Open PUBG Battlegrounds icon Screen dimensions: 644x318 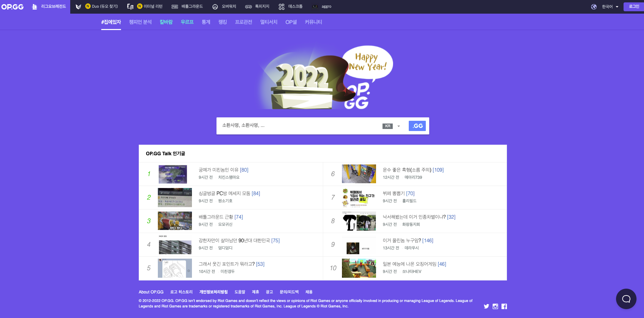point(175,7)
